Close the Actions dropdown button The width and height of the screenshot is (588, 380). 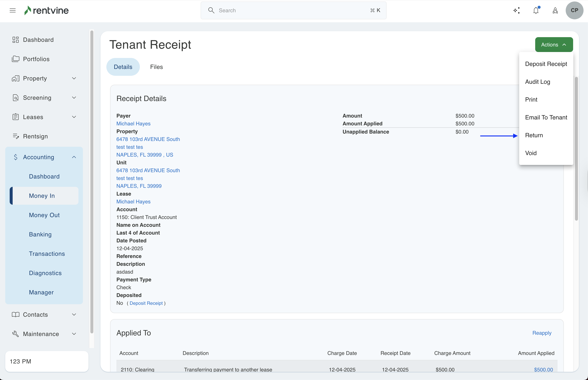tap(554, 45)
